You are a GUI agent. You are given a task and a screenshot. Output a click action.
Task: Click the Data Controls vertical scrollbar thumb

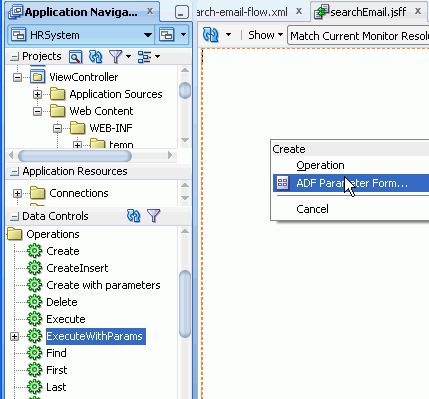pyautogui.click(x=185, y=304)
